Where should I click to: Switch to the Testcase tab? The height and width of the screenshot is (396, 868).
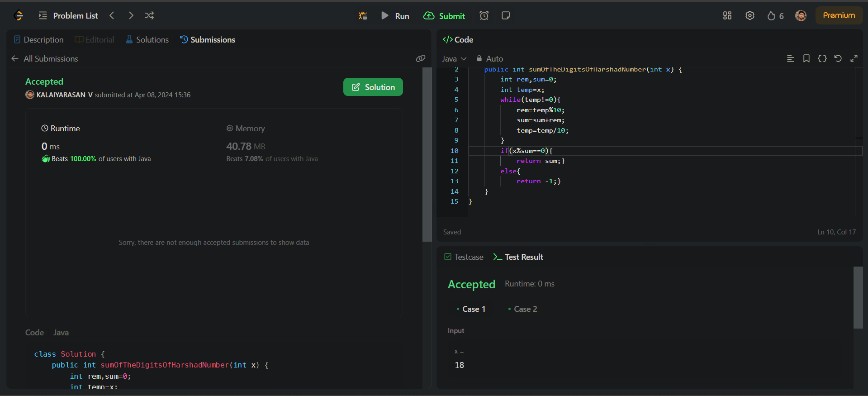tap(464, 257)
